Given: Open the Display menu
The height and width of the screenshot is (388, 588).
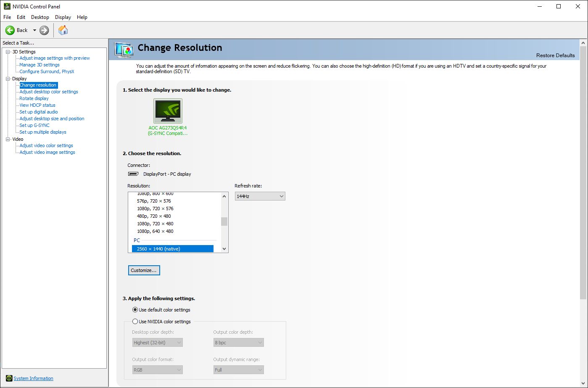Looking at the screenshot, I should point(63,17).
